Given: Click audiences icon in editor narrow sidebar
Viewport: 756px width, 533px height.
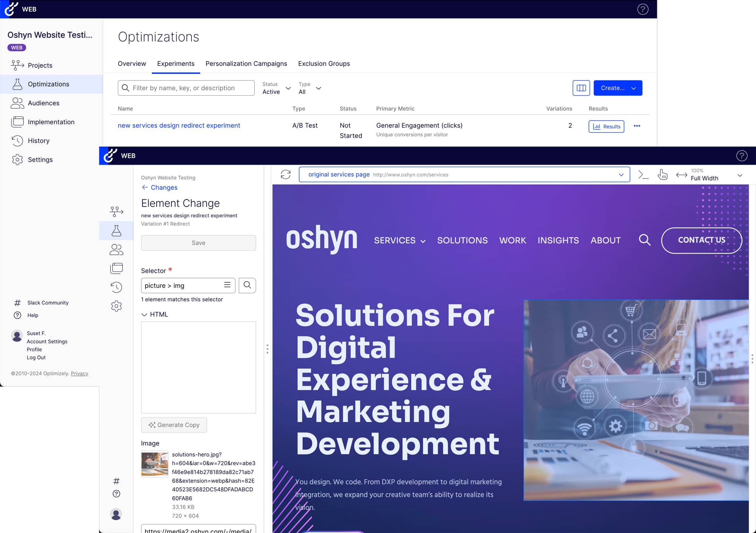Looking at the screenshot, I should 116,249.
